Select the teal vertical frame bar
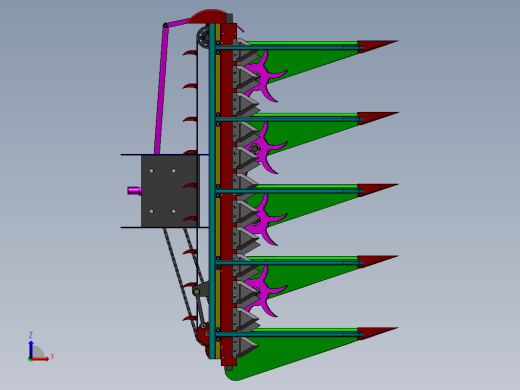520x390 pixels. [x=212, y=191]
